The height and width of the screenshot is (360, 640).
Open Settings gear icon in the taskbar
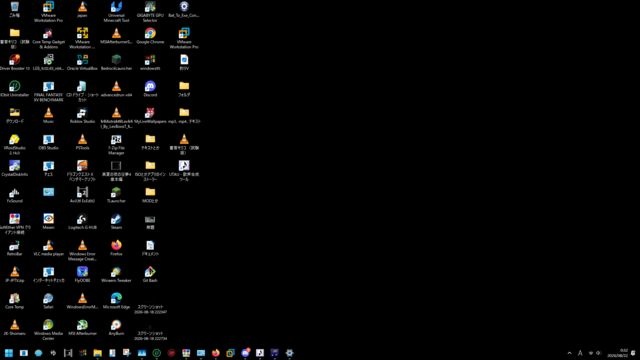coord(289,353)
